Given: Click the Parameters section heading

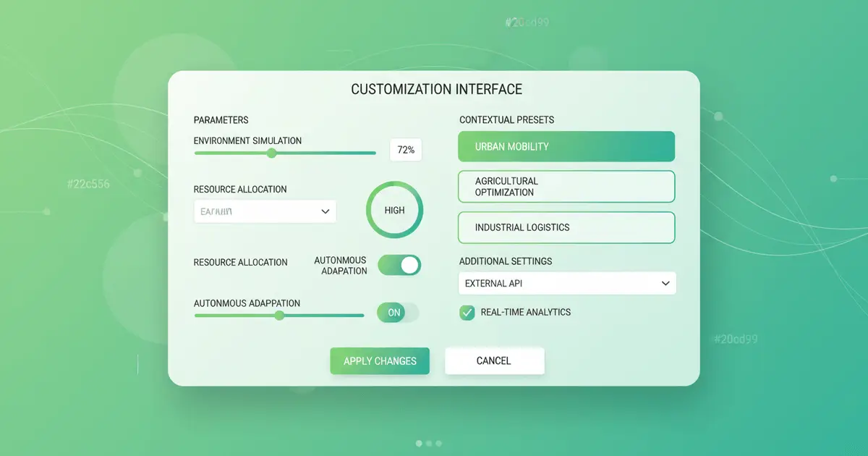Looking at the screenshot, I should 221,119.
